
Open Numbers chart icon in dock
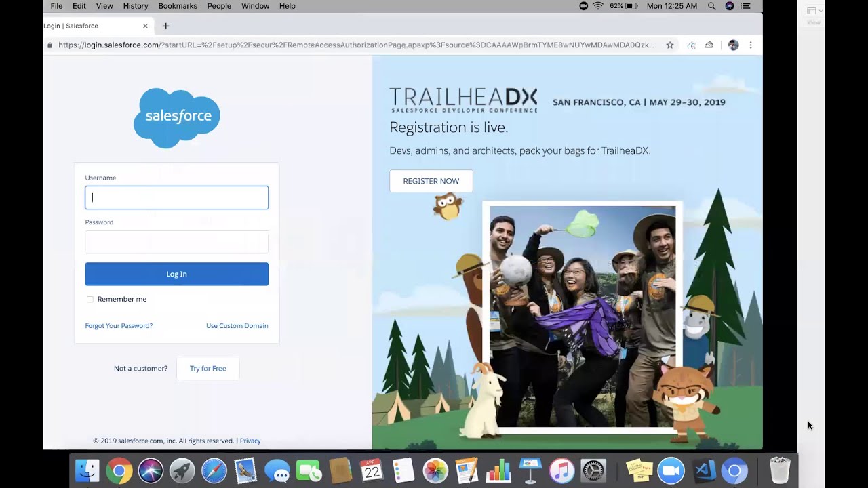[498, 471]
